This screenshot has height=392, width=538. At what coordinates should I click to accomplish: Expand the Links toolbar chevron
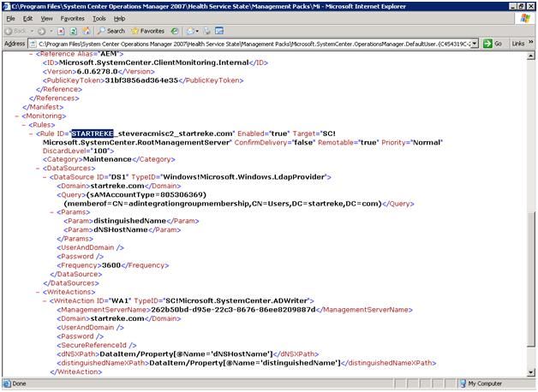531,42
